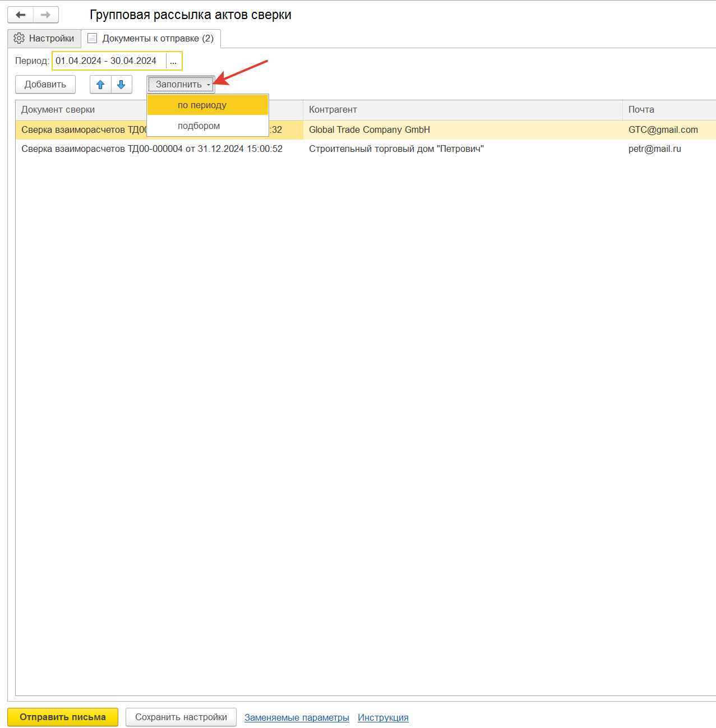
Task: Move row down with blue arrow
Action: coord(121,85)
